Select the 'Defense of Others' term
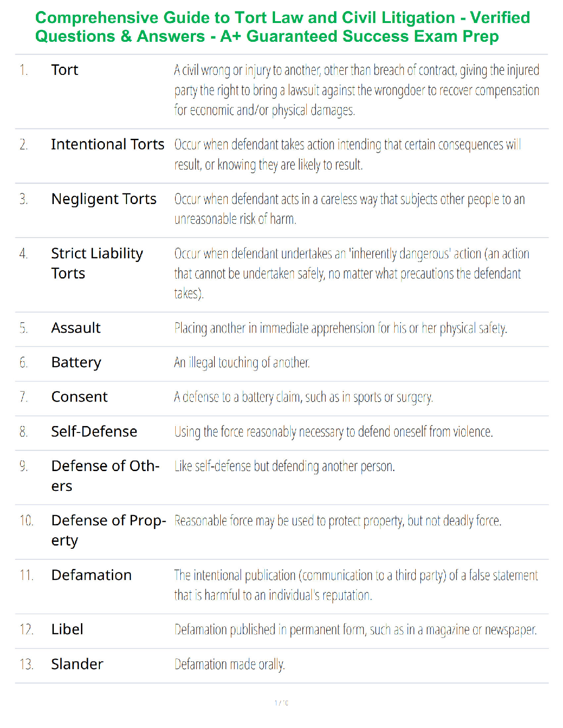The width and height of the screenshot is (563, 728). click(105, 476)
